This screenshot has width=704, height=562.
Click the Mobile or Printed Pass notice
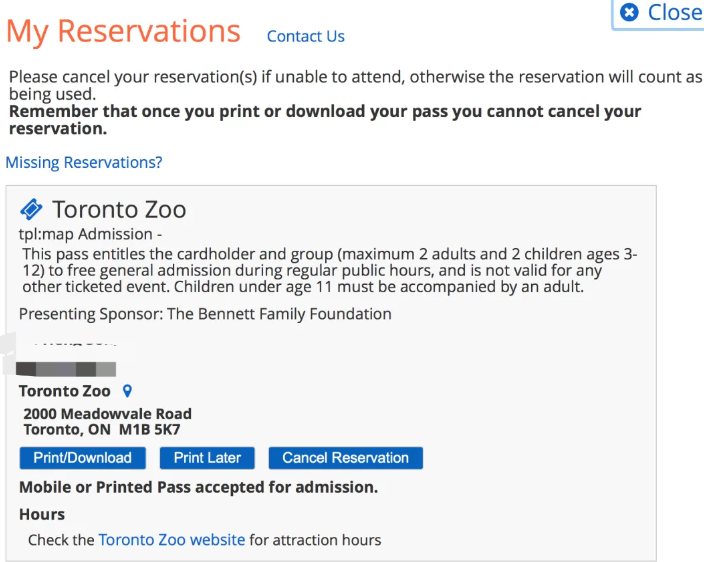[198, 488]
